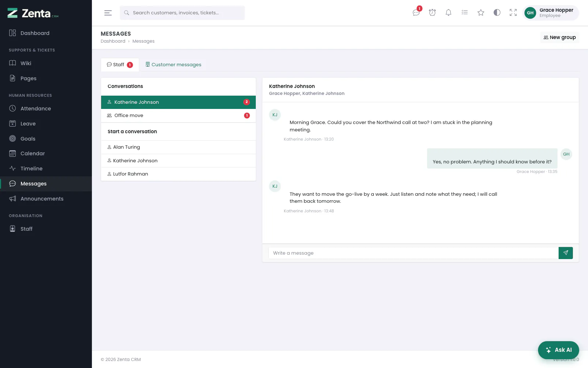
Task: Open Goals in the sidebar
Action: tap(46, 139)
